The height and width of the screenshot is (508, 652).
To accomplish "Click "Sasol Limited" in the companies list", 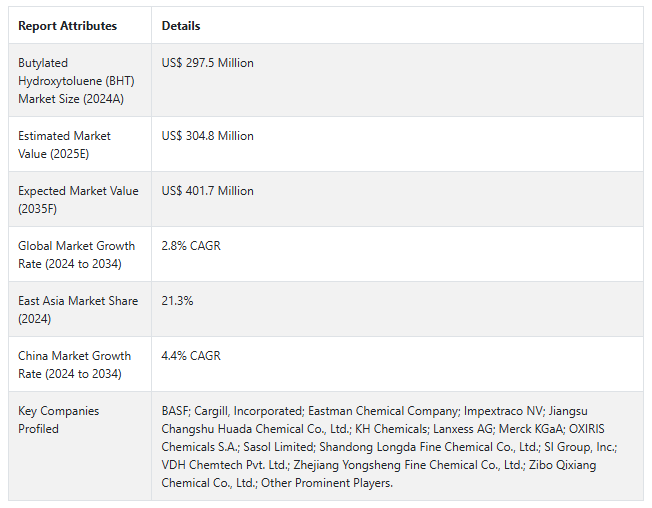I will click(276, 447).
